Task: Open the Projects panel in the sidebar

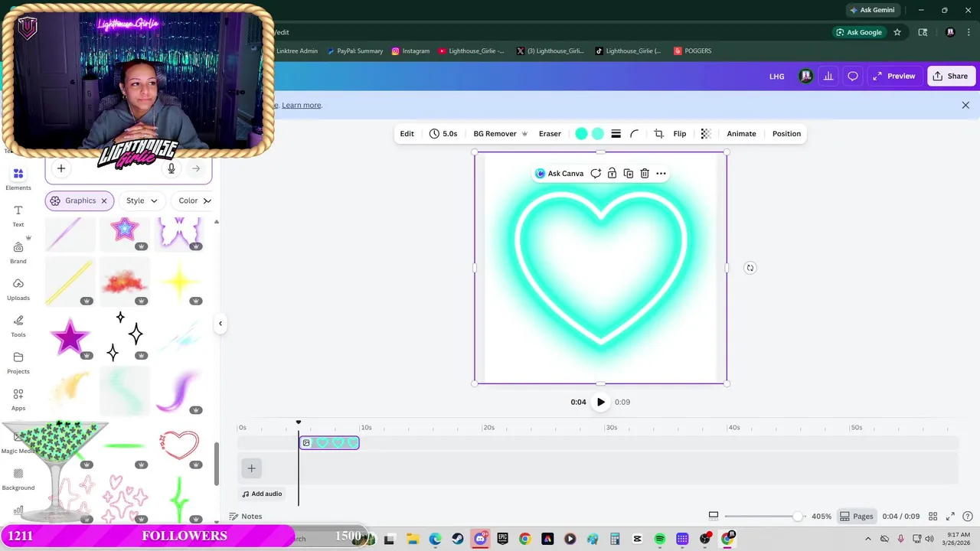Action: tap(18, 364)
